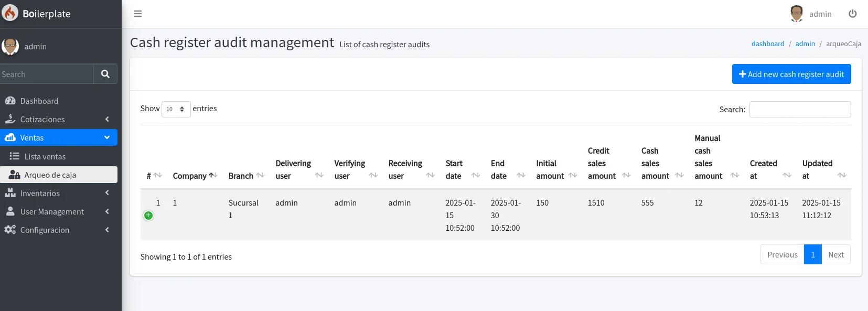Screen dimensions: 868x311
Task: Click the sidebar search magnifier icon
Action: pyautogui.click(x=105, y=74)
